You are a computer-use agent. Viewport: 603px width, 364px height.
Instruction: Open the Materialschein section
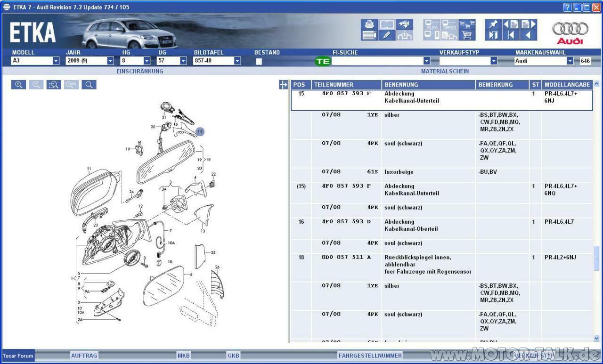445,71
